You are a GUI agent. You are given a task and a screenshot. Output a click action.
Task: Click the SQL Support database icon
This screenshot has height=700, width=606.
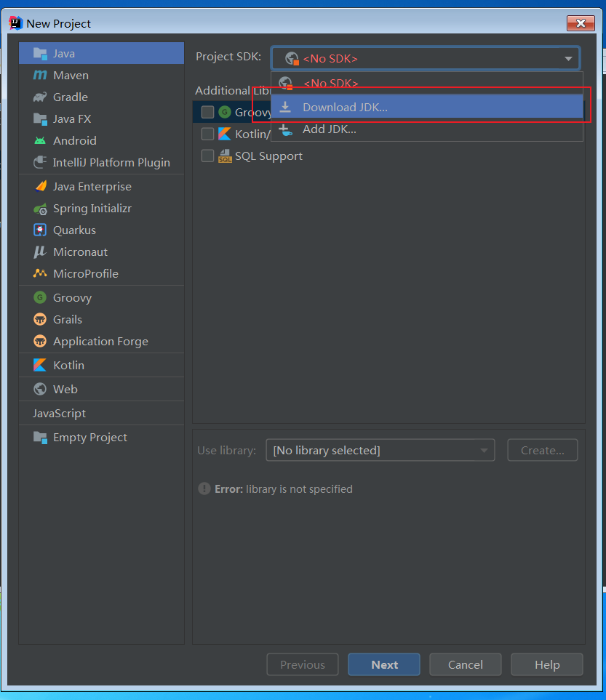[x=225, y=156]
